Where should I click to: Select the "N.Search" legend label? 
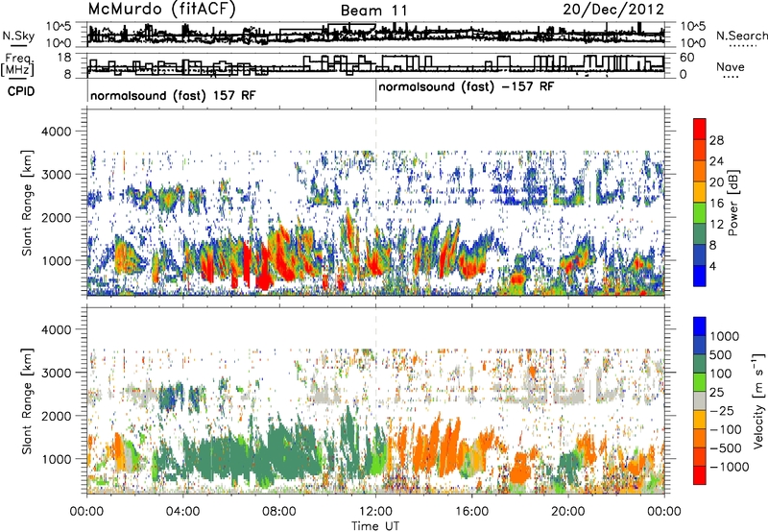coord(741,36)
